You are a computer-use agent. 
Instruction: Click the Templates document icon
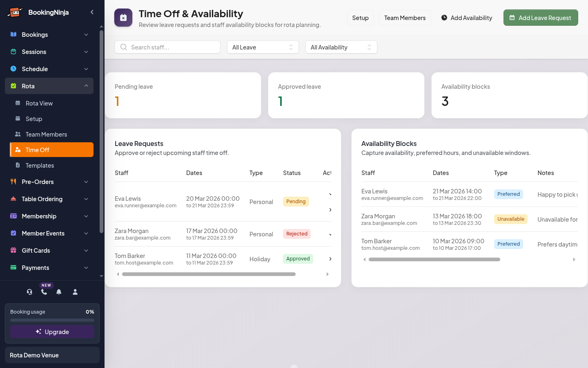pyautogui.click(x=18, y=165)
